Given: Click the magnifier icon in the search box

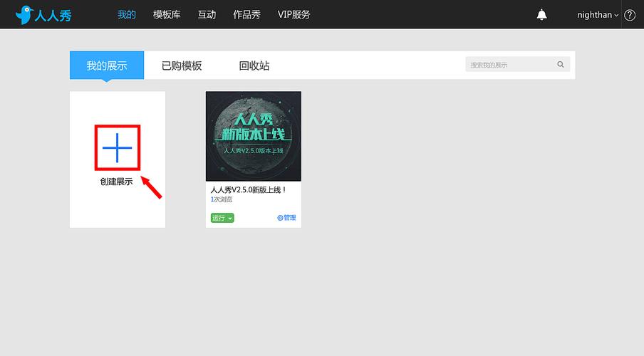Looking at the screenshot, I should click(561, 65).
